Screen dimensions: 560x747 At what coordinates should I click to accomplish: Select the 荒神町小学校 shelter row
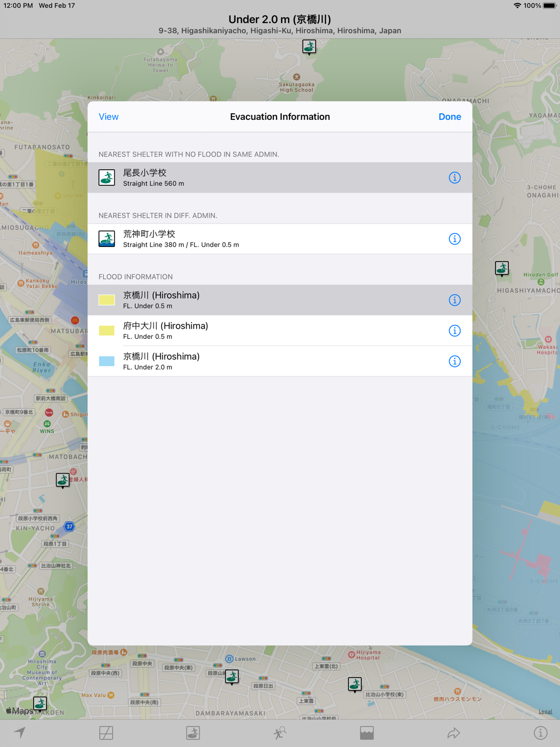point(280,239)
